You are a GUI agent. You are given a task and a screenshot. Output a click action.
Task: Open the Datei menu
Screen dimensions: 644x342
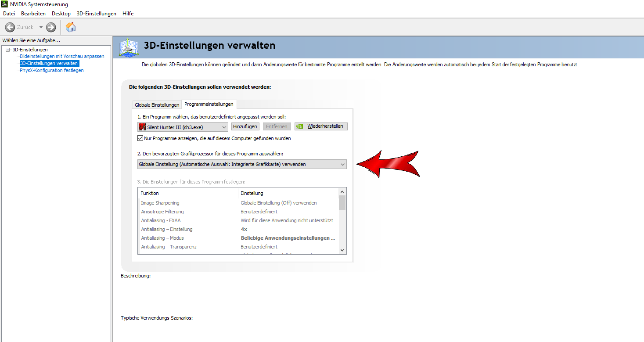click(x=9, y=14)
